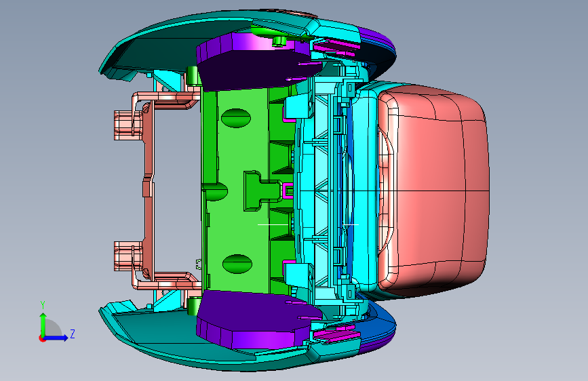Select the small green cylinder at upper left
This screenshot has height=381, width=588.
[193, 76]
